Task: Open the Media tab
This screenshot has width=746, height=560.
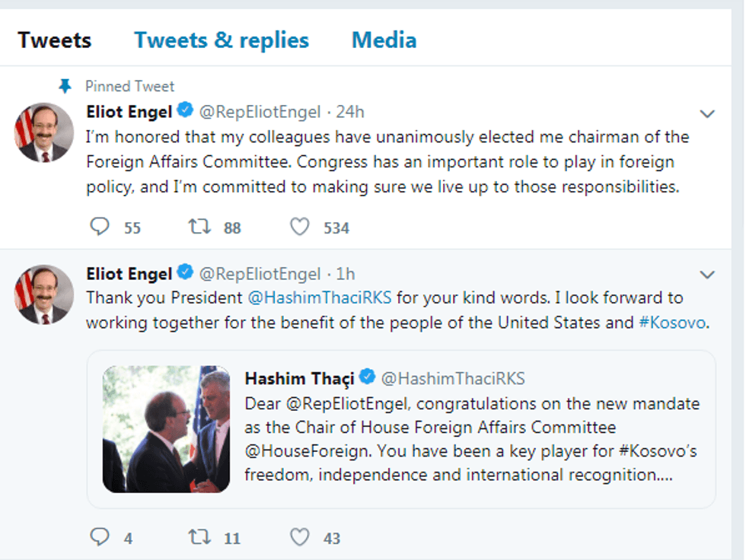Action: click(x=384, y=40)
